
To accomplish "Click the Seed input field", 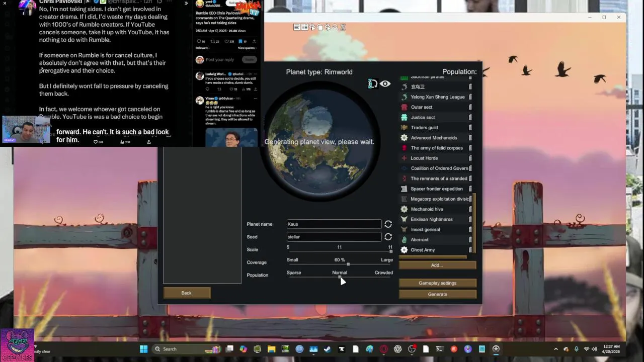I will point(334,237).
